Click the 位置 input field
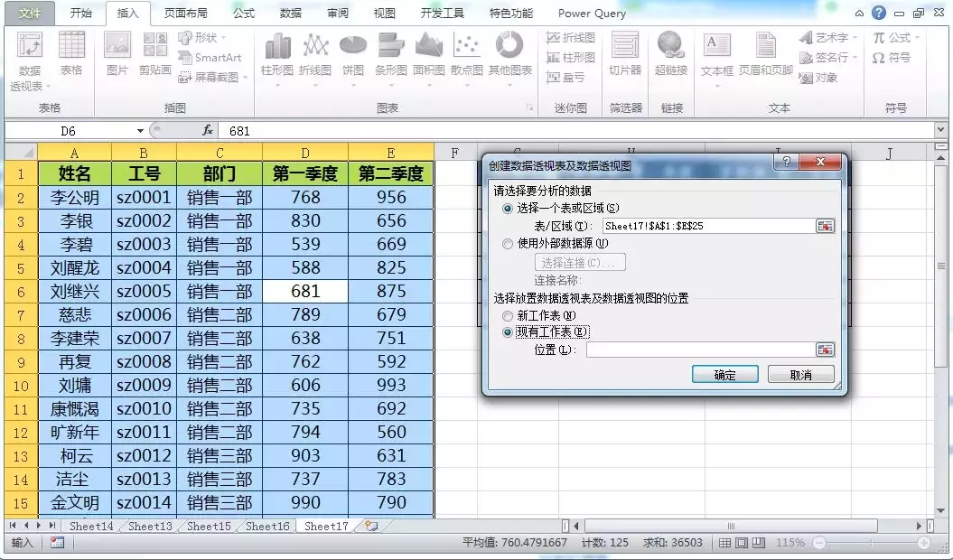953x560 pixels. click(x=700, y=350)
